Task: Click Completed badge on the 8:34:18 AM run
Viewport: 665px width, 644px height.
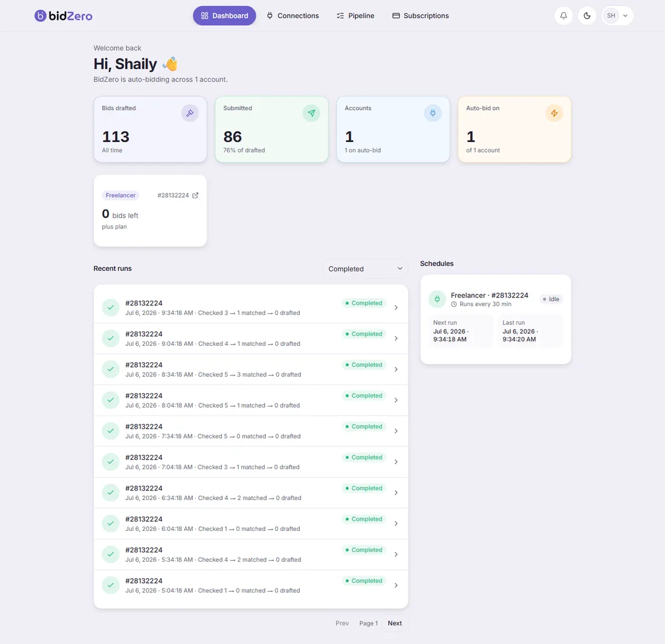Action: [364, 365]
